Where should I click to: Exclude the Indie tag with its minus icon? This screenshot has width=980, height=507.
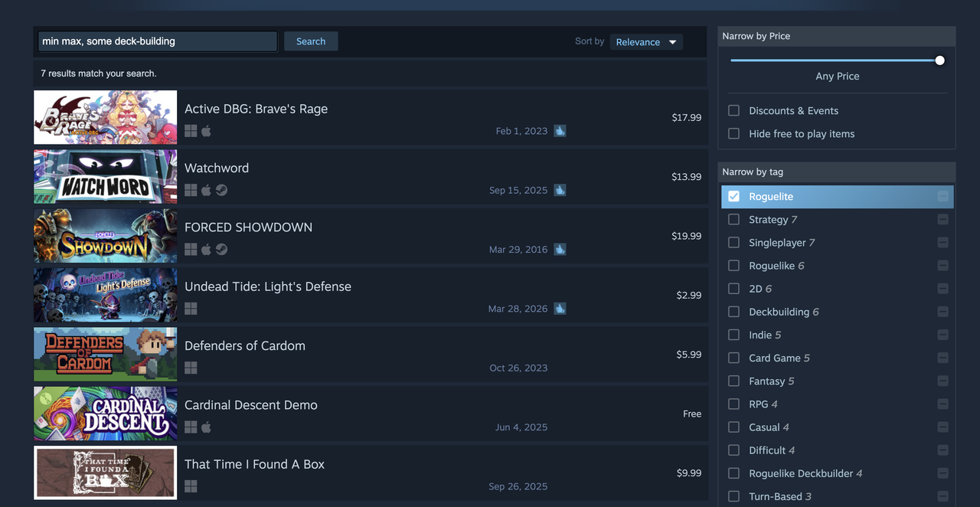pyautogui.click(x=942, y=335)
